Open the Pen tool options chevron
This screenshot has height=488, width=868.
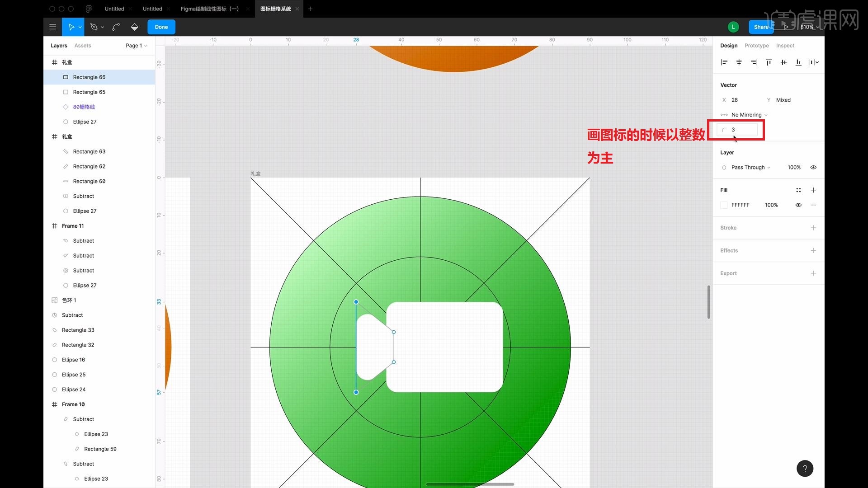tap(103, 27)
